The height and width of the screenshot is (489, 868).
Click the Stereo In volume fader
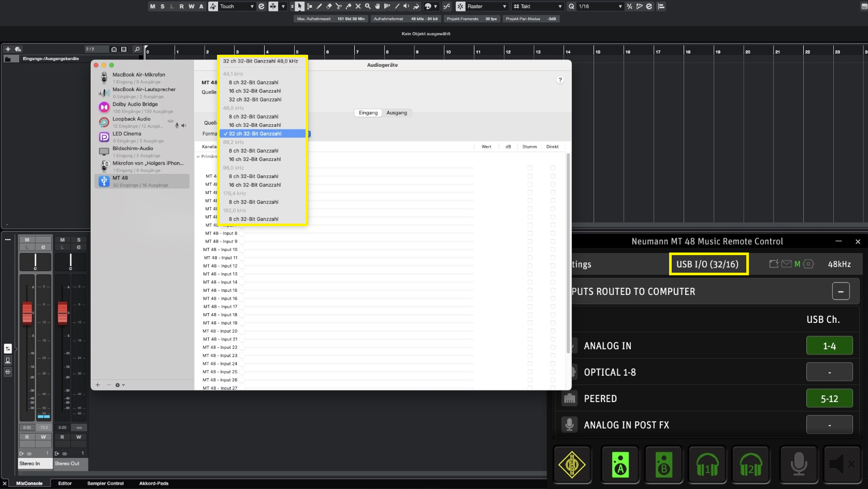coord(27,313)
